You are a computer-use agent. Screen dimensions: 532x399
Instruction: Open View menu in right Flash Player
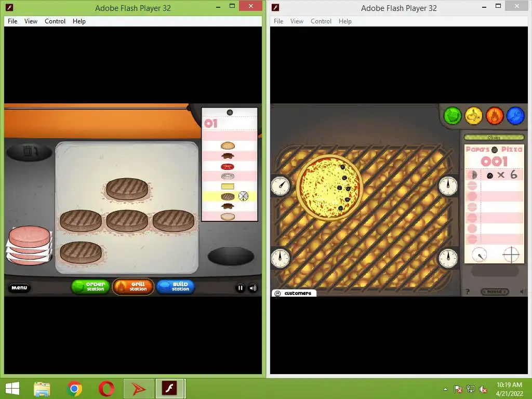(x=297, y=21)
